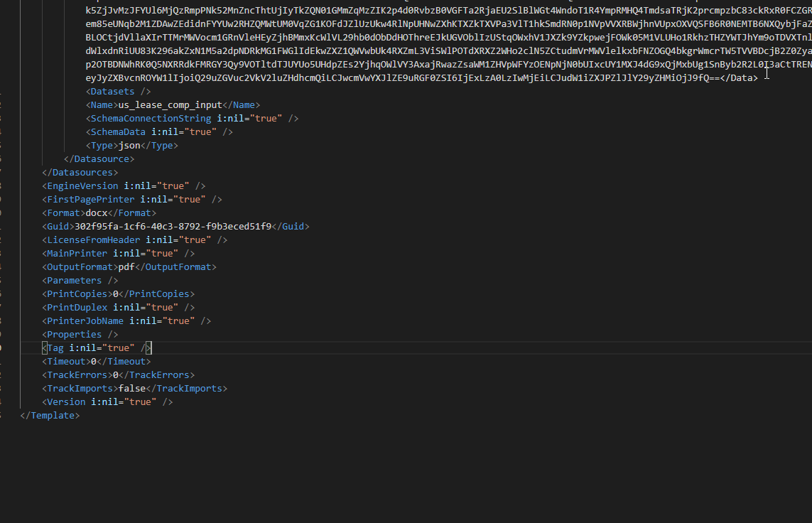Place cursor in base64 line starting k5ZjJvMz

pos(448,11)
